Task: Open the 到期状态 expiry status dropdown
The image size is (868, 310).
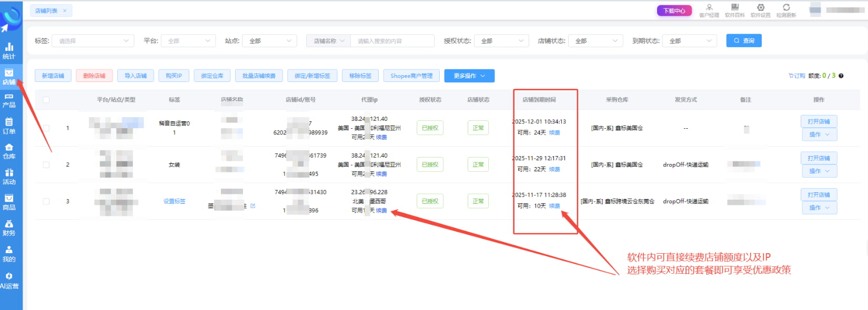Action: [x=690, y=40]
